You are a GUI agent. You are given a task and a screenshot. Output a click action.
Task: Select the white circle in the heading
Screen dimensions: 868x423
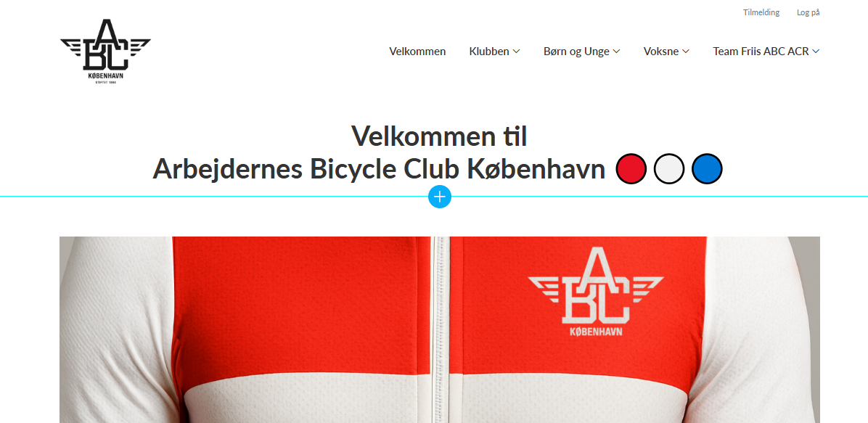tap(668, 169)
